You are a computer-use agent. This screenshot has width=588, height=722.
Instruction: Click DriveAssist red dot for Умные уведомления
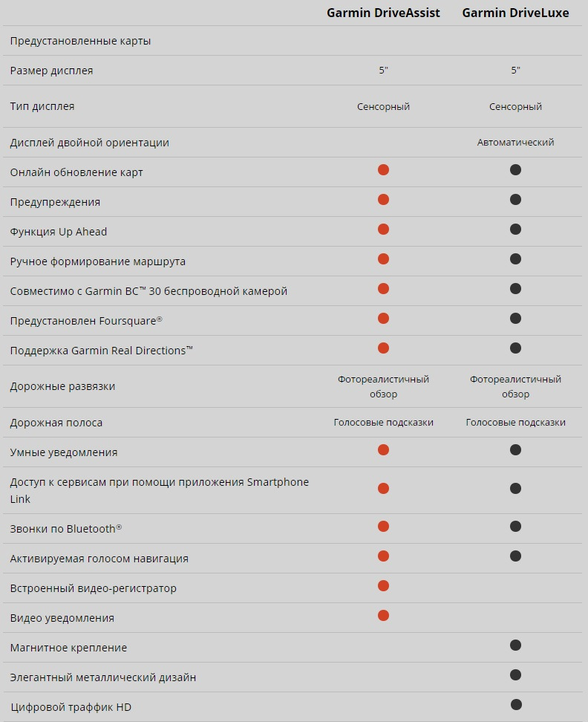[383, 450]
